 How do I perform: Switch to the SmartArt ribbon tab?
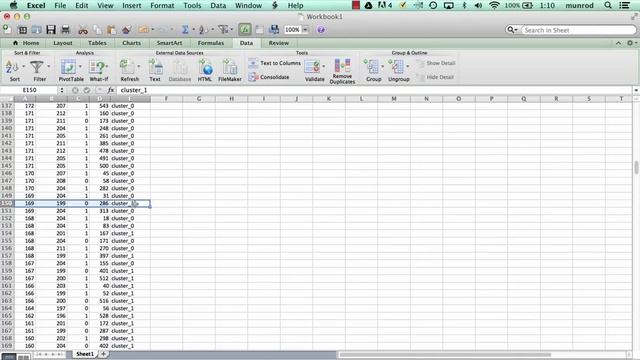(169, 43)
